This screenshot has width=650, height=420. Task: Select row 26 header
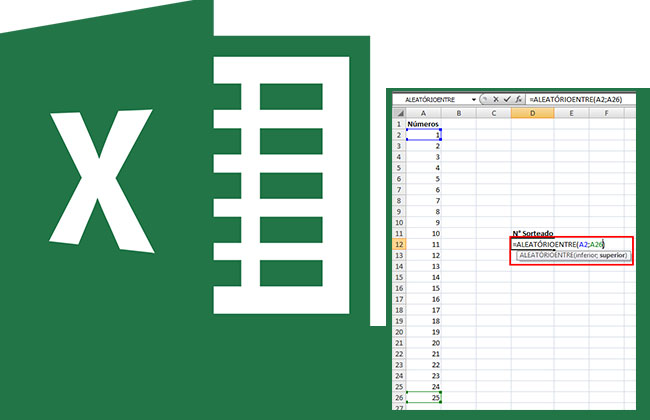(399, 398)
